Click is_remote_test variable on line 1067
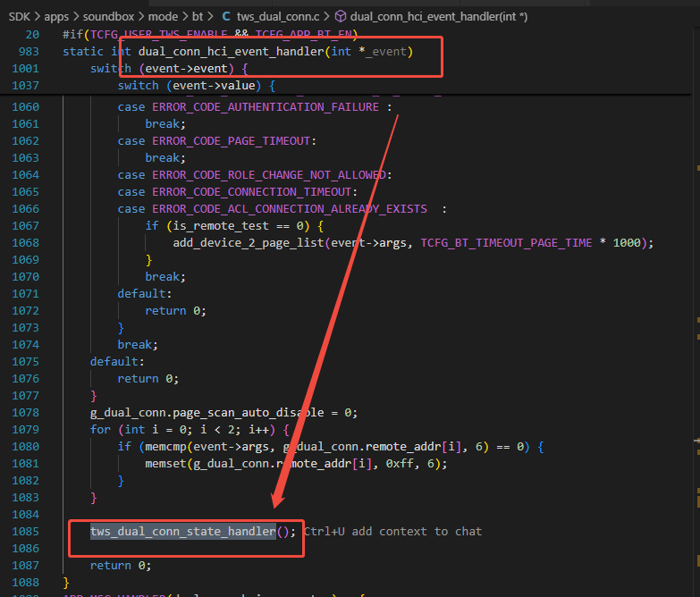 pyautogui.click(x=221, y=226)
